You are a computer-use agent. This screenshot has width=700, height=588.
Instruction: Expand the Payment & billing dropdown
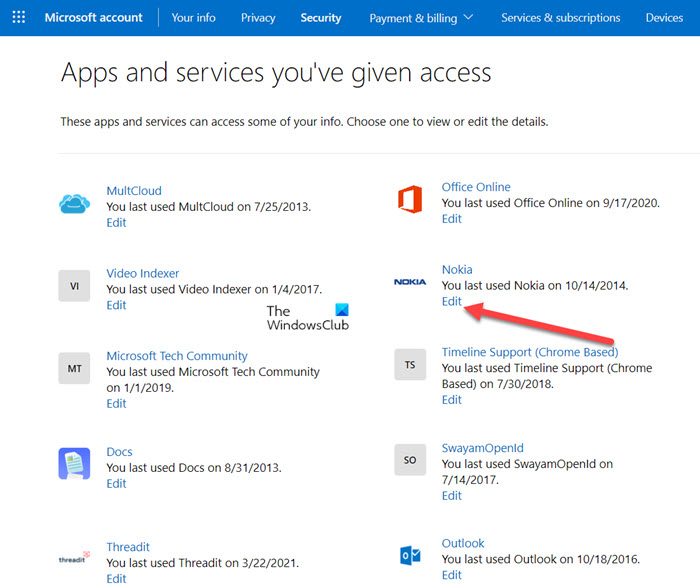pos(421,18)
